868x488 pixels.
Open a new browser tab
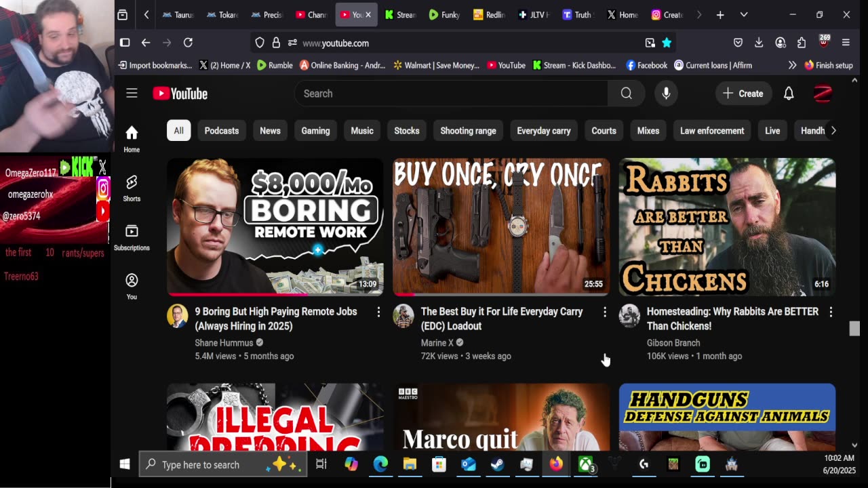[720, 14]
